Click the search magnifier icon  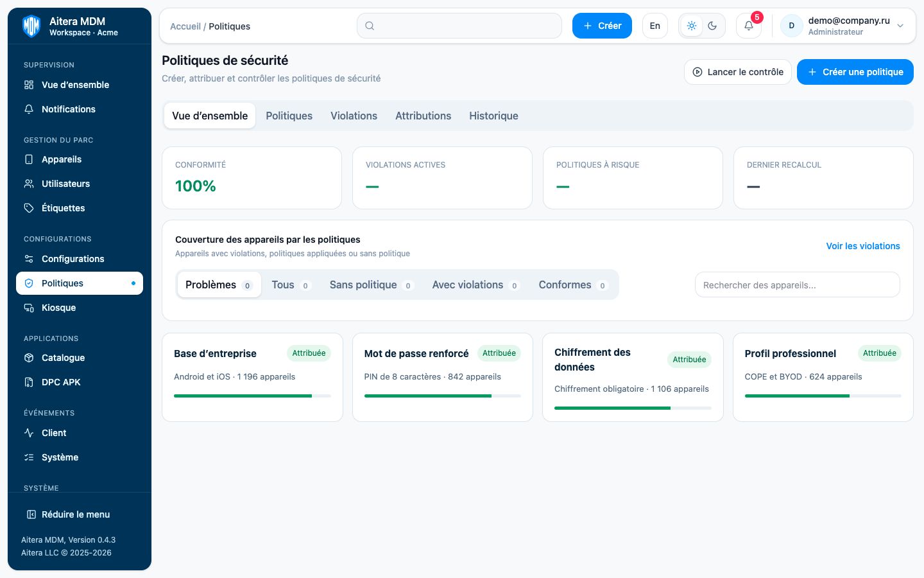pos(370,26)
